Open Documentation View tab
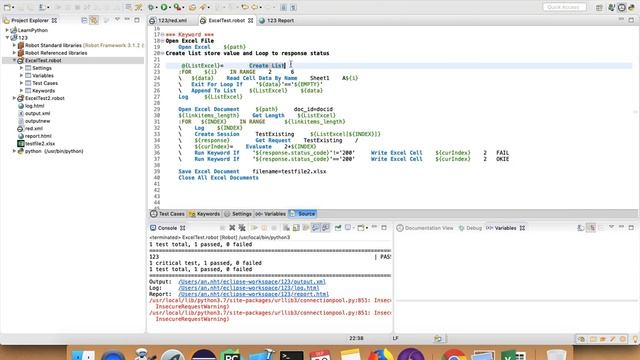Viewport: 640px width, 360px height. pyautogui.click(x=425, y=228)
